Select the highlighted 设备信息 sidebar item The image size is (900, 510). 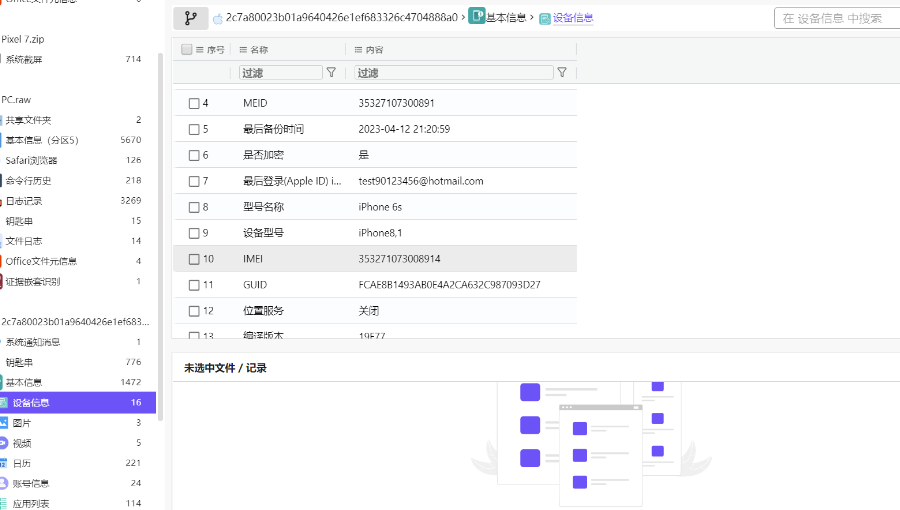[x=77, y=402]
